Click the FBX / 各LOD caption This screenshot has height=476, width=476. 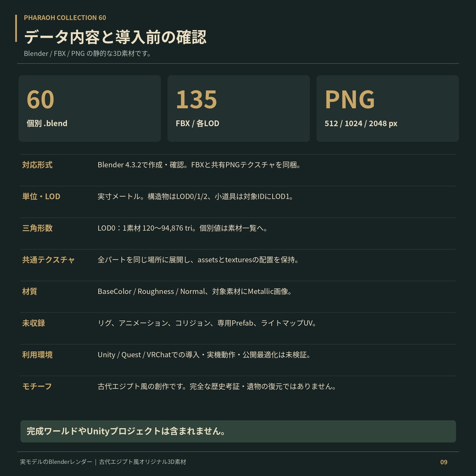197,123
